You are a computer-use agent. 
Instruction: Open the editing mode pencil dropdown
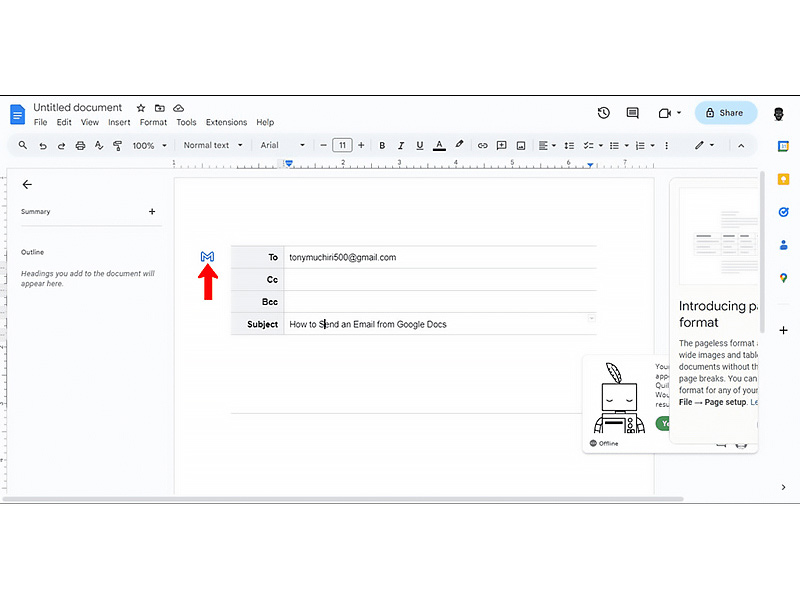(x=704, y=145)
